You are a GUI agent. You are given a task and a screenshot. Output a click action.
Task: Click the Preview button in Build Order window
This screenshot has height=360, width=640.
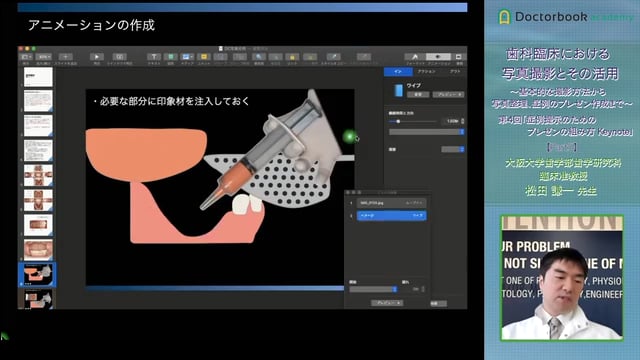pyautogui.click(x=387, y=303)
